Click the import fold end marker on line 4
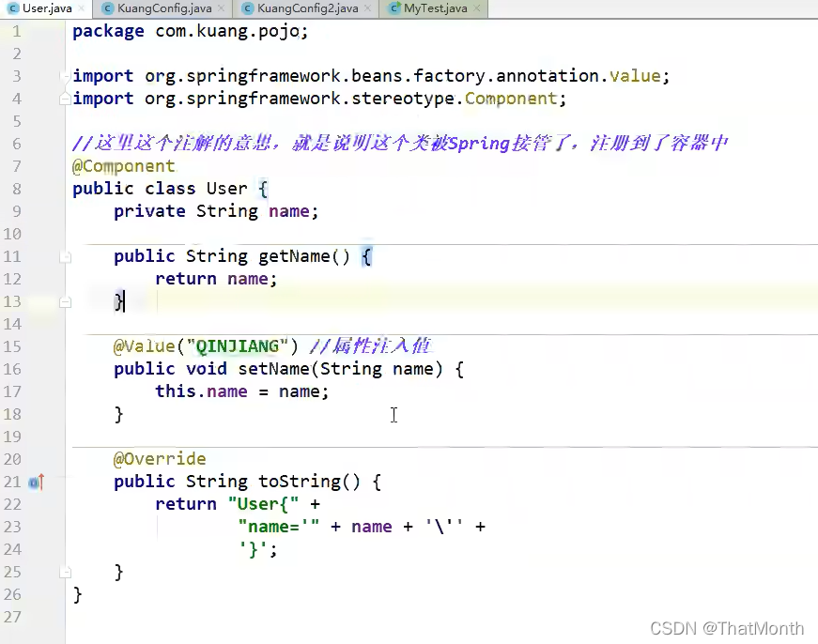This screenshot has height=644, width=818. point(65,99)
